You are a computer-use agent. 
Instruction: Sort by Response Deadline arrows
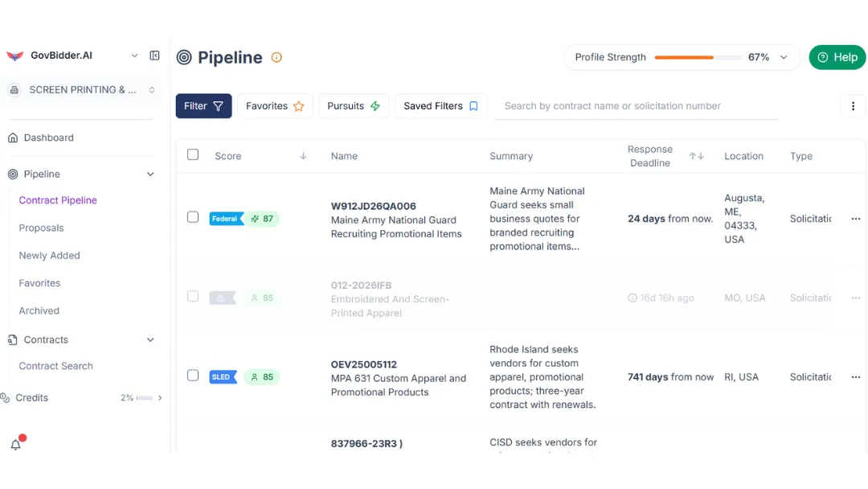[x=696, y=156]
